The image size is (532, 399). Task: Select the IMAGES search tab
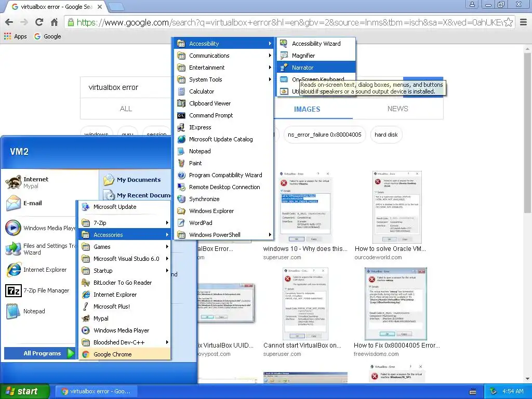(x=307, y=109)
